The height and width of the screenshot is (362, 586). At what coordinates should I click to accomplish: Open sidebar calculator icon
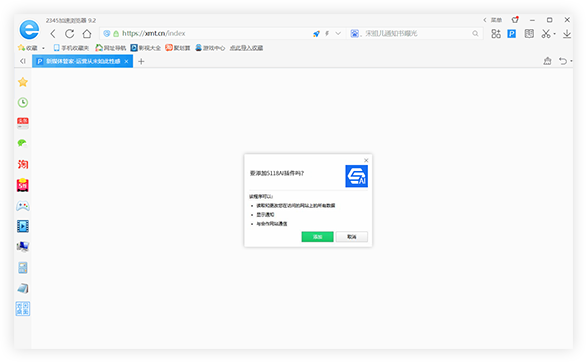click(x=23, y=267)
